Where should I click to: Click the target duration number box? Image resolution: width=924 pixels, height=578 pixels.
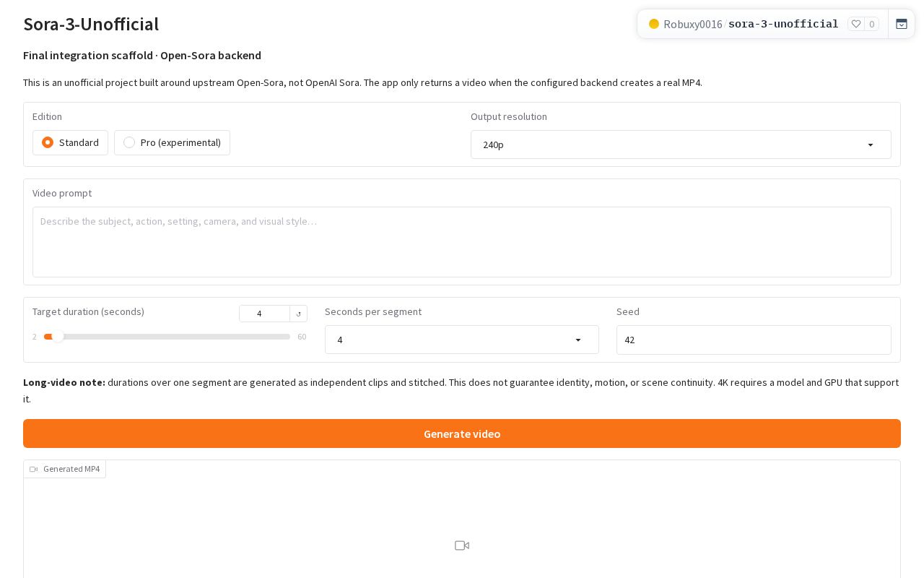(264, 314)
